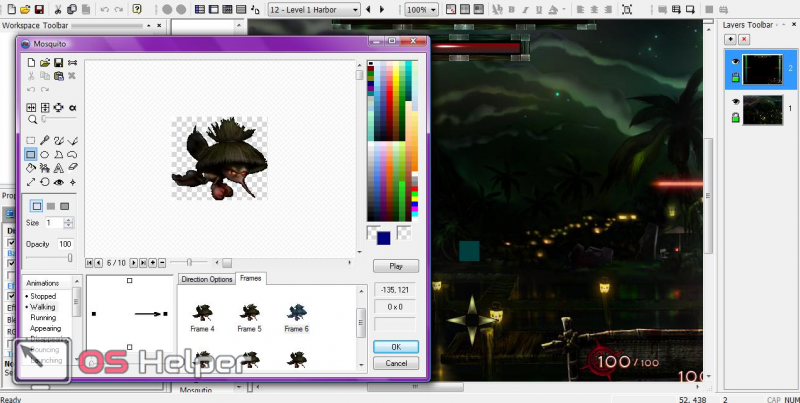Click the Export (save disk) icon in Mosquito editor
The height and width of the screenshot is (403, 800).
59,63
